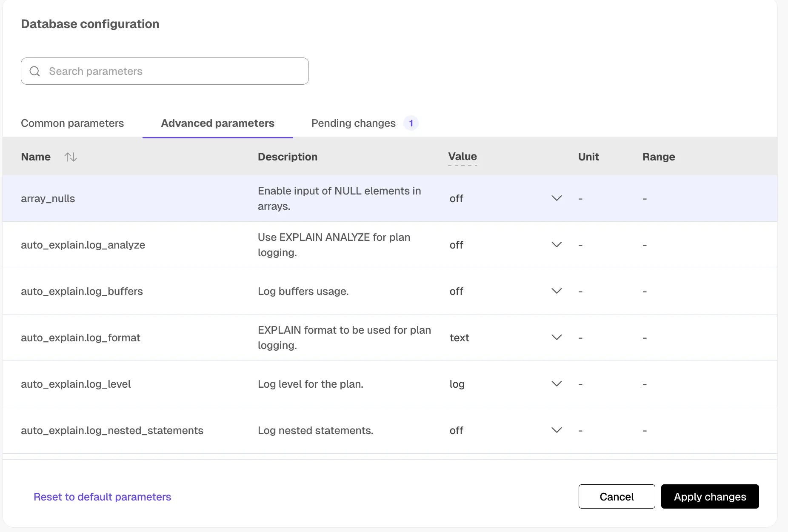Click the Database configuration heading
Viewport: 788px width, 532px height.
pos(90,24)
